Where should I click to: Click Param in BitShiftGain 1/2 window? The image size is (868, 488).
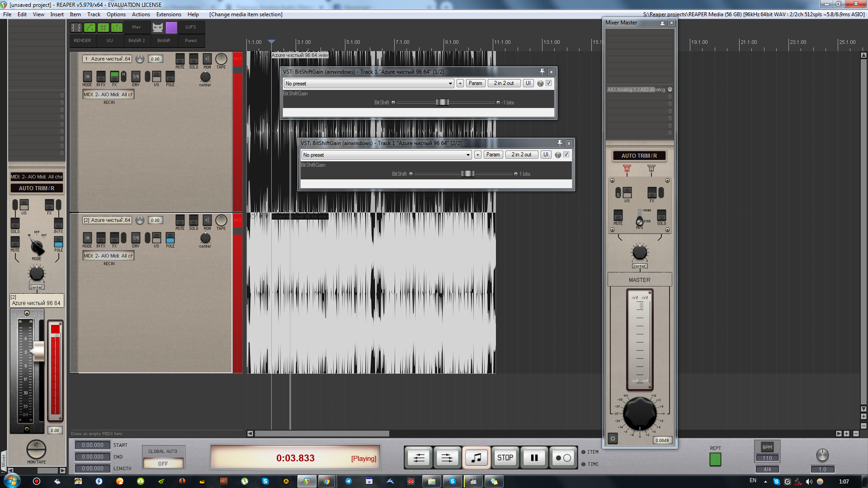click(x=476, y=84)
